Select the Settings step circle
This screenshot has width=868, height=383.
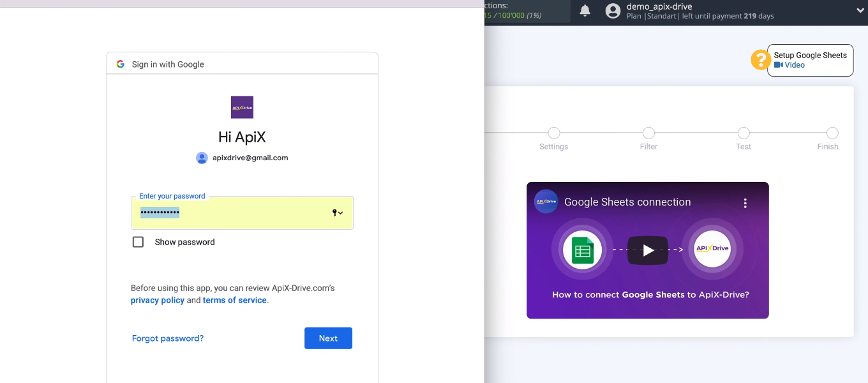554,133
